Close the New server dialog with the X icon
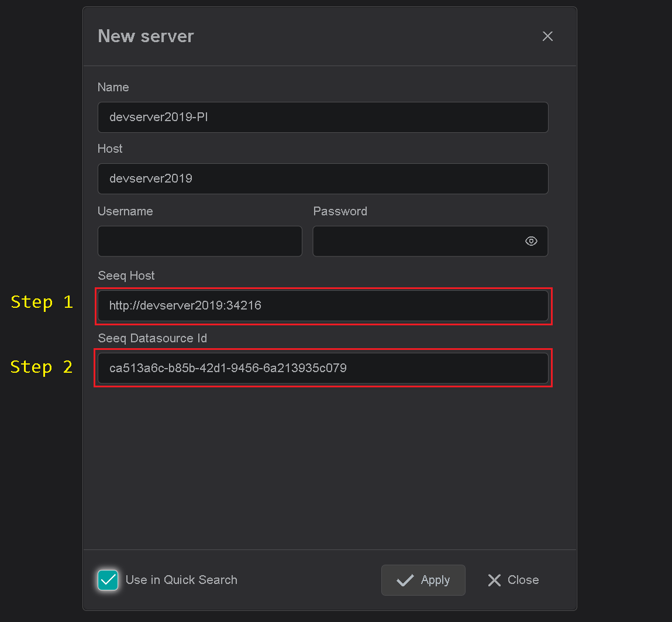The width and height of the screenshot is (672, 622). click(547, 36)
